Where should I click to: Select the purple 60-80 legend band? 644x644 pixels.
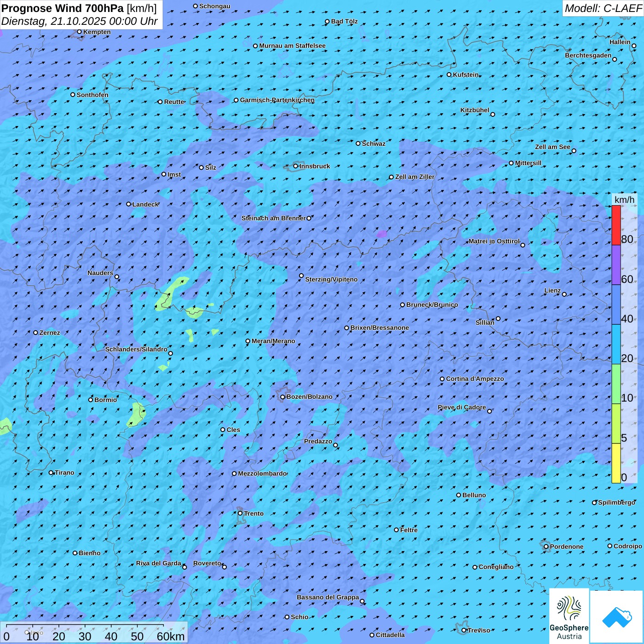click(616, 265)
